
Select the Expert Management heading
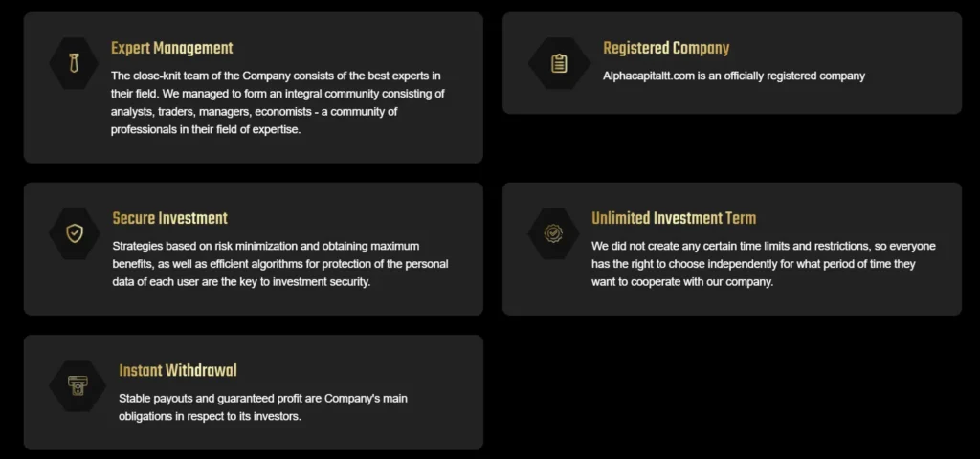point(171,48)
